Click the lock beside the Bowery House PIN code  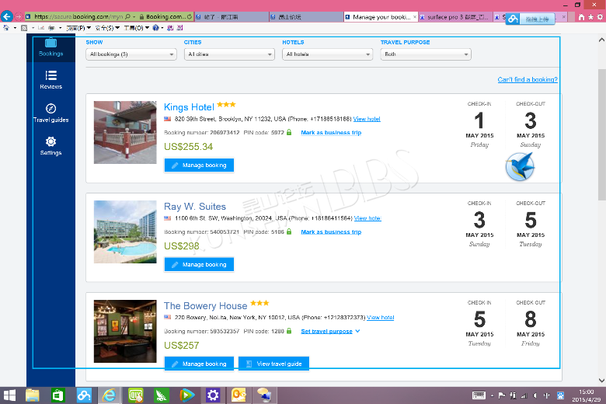[289, 331]
